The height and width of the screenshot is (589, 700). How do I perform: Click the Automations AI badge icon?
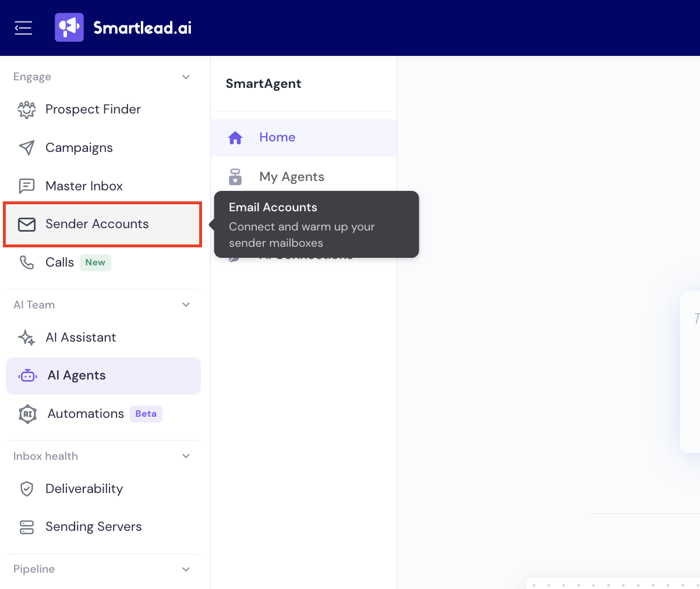[28, 414]
